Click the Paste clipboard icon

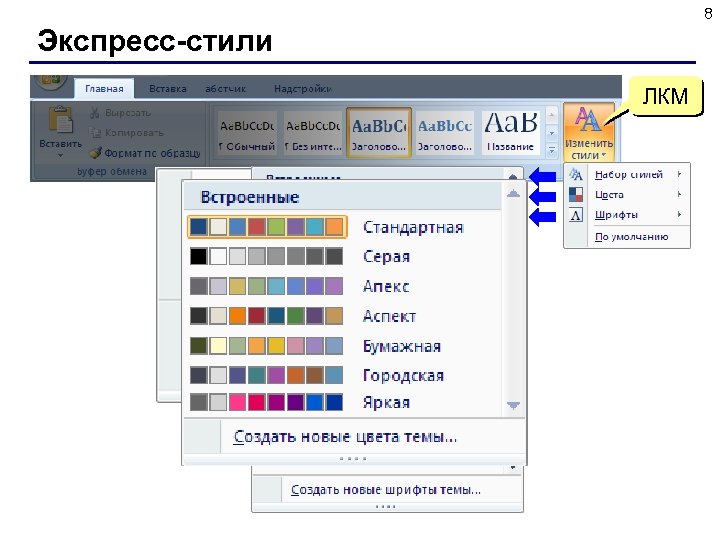tap(61, 120)
